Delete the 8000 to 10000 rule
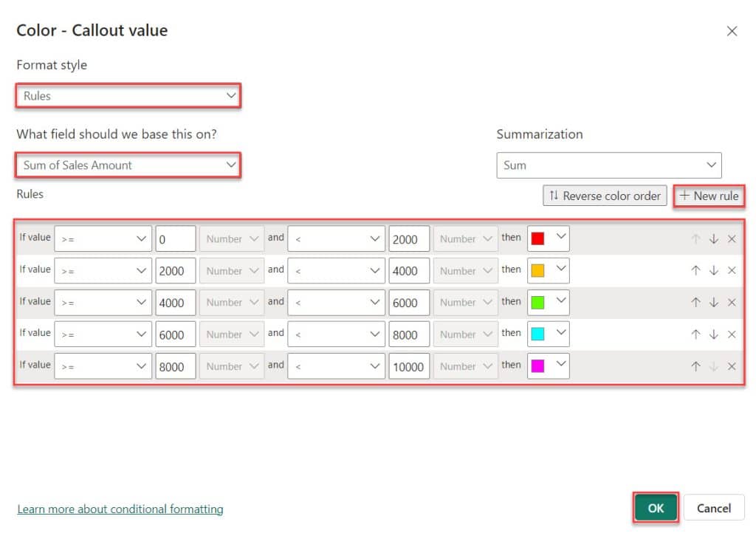Screen dimensions: 756x536 coord(732,366)
